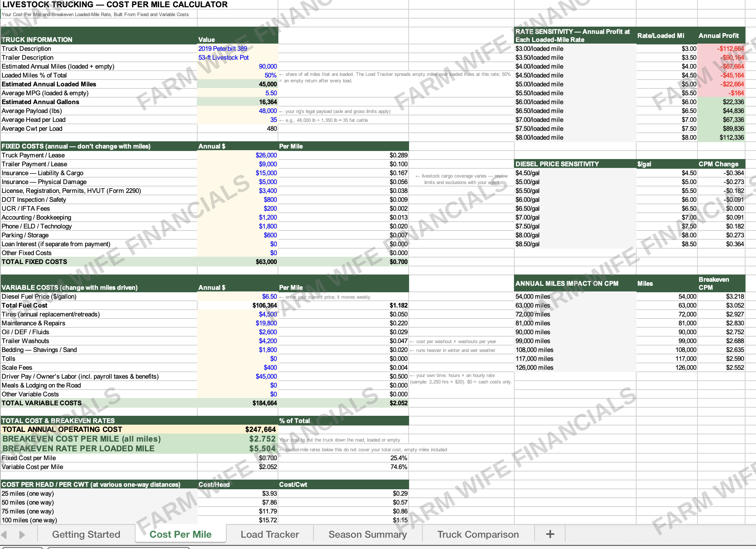Select Fixed Cost per Mile 25.4% cell
Image resolution: width=756 pixels, height=549 pixels.
pos(343,458)
